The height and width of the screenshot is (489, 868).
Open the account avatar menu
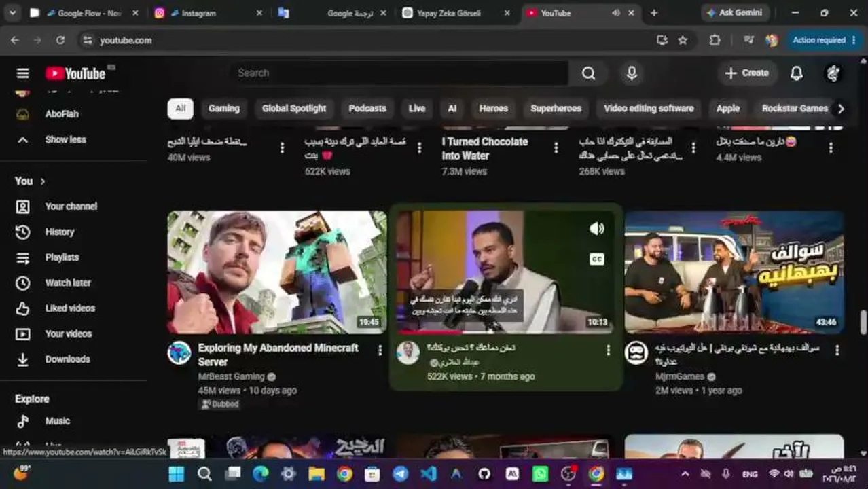[x=833, y=73]
